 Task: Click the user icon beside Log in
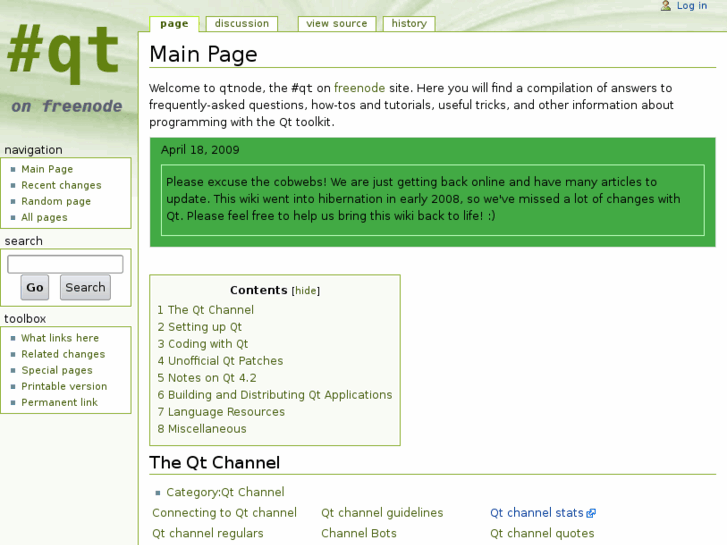pos(666,6)
